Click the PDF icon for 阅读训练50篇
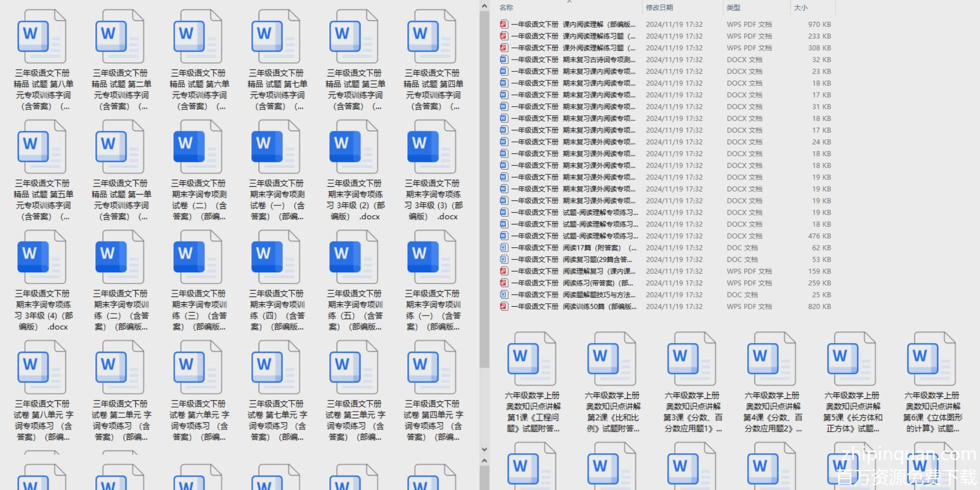The width and height of the screenshot is (980, 490). pyautogui.click(x=503, y=307)
